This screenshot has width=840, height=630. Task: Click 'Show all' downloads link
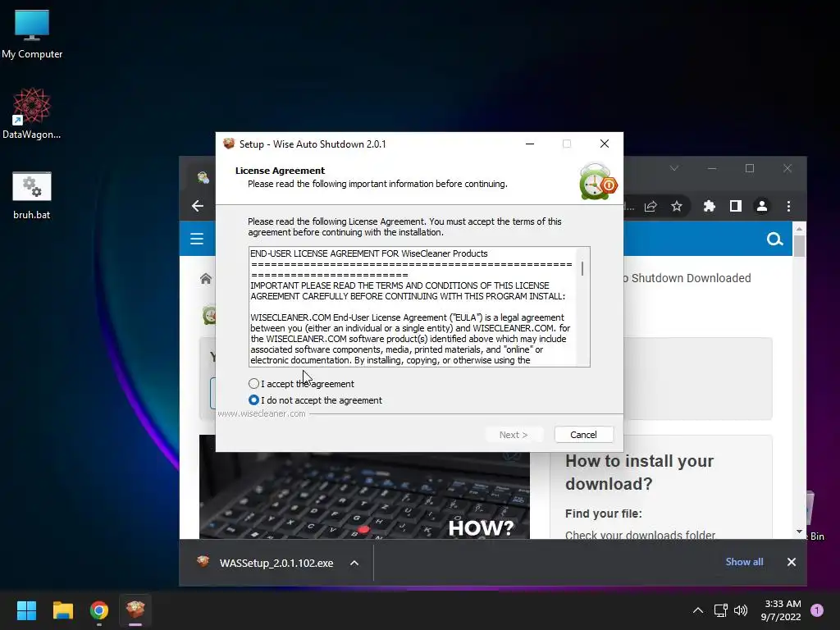point(744,562)
